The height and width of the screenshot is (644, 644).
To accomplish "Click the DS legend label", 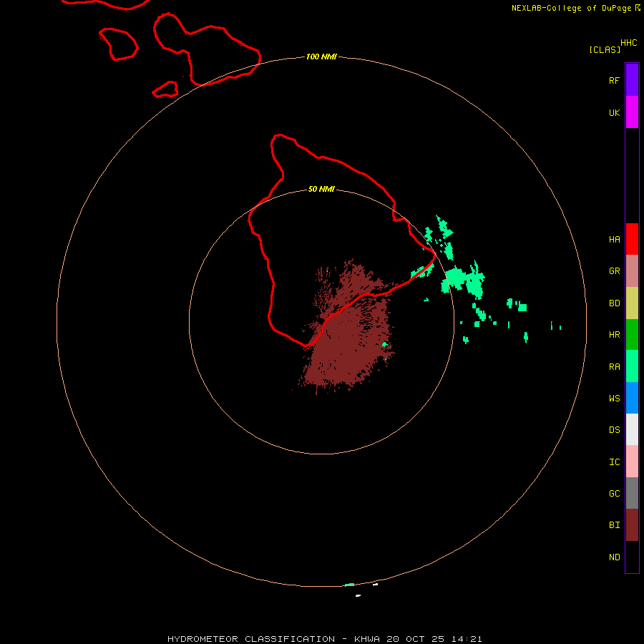I will [614, 430].
